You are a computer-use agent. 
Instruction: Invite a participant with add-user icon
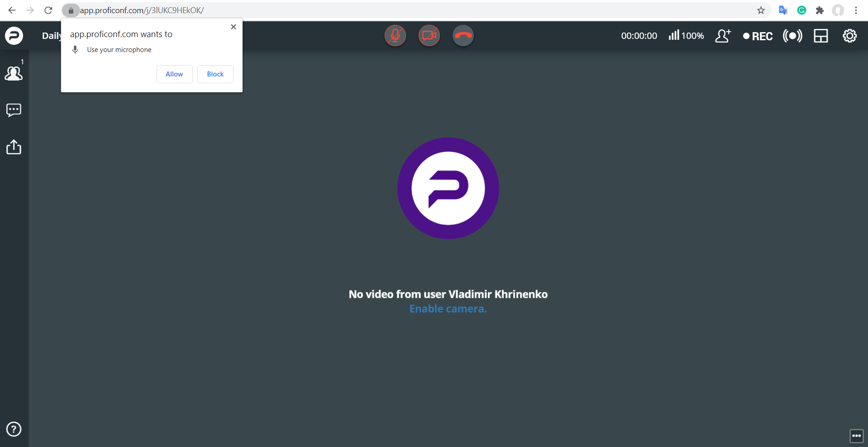coord(723,36)
